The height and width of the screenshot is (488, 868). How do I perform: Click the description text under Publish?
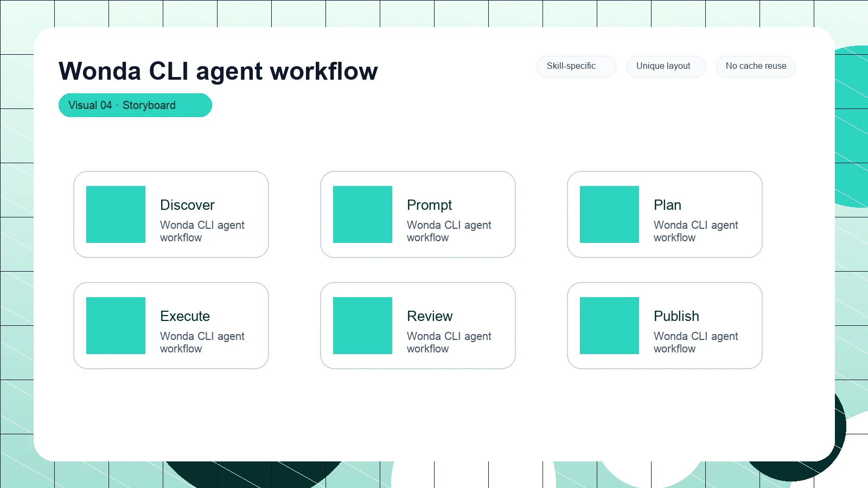696,342
